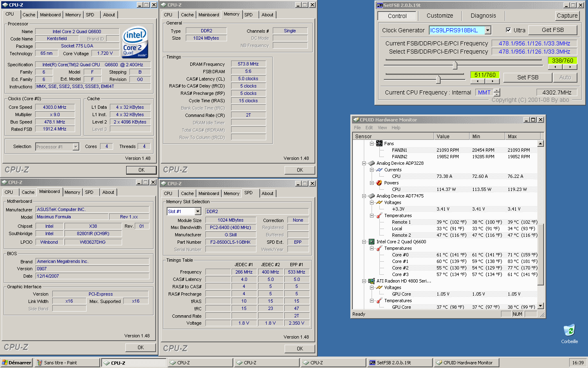Open SPD tab in CPU-Z Memory window

[x=248, y=15]
